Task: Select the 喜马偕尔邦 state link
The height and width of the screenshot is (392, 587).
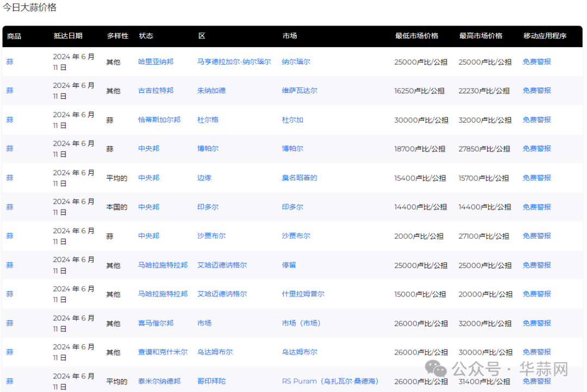Action: point(155,323)
